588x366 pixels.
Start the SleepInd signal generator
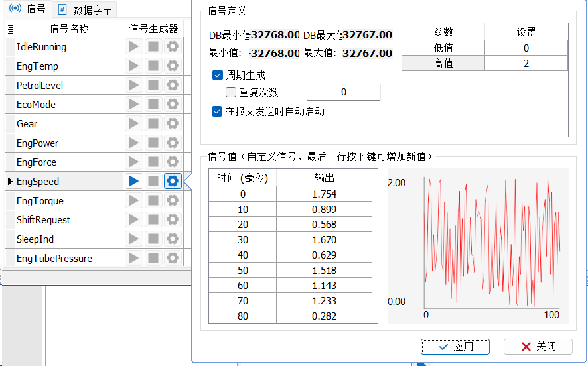click(133, 239)
